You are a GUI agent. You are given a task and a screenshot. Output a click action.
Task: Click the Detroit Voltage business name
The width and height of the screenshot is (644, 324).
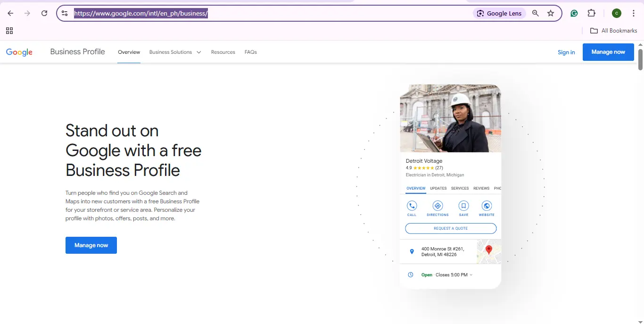[x=424, y=161]
